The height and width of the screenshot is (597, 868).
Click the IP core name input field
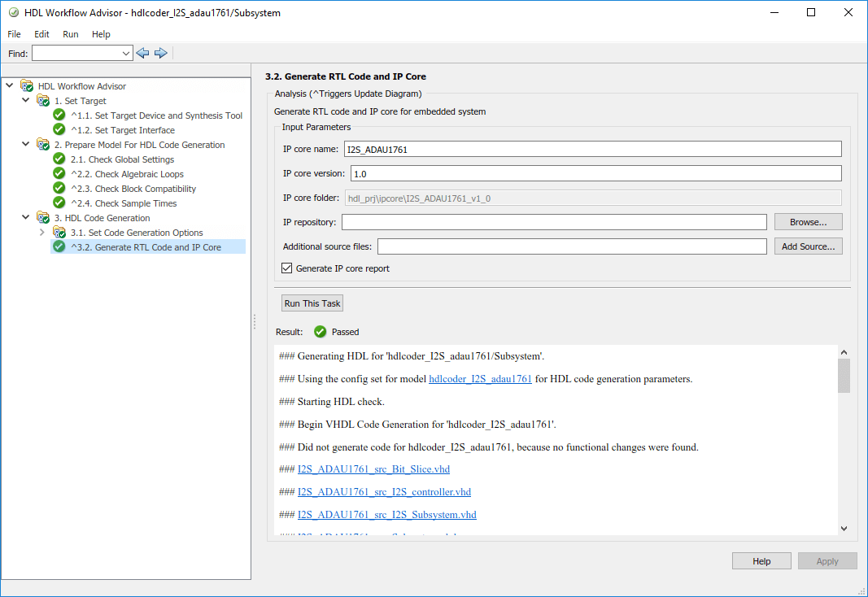pos(592,149)
